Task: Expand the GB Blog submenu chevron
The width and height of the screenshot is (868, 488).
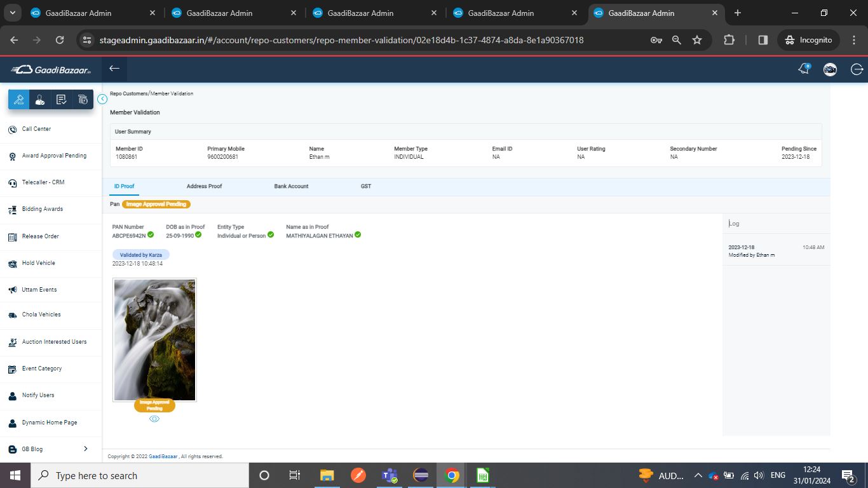Action: 86,449
